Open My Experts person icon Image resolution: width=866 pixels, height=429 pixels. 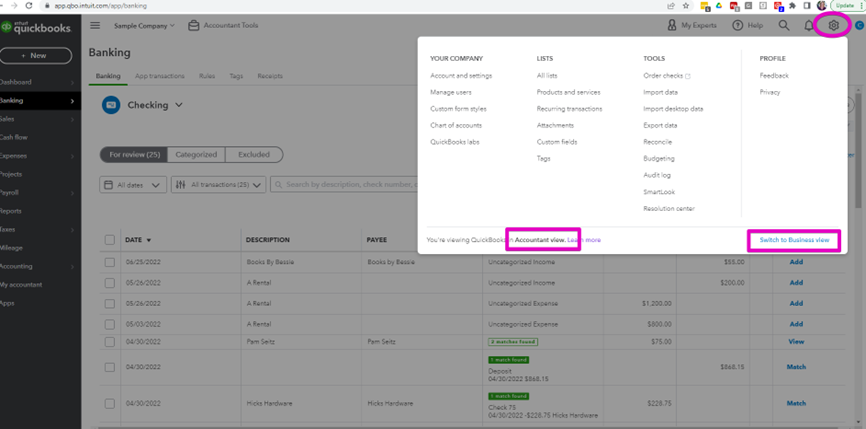672,25
